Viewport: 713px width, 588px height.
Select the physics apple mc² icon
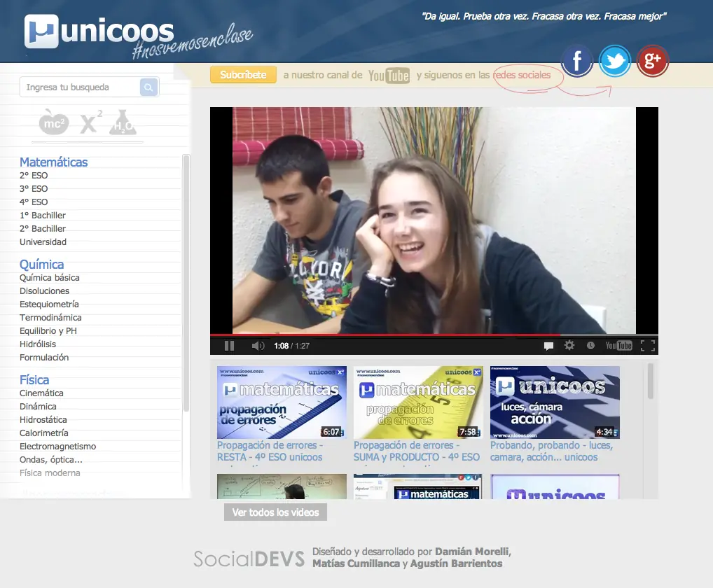click(53, 122)
